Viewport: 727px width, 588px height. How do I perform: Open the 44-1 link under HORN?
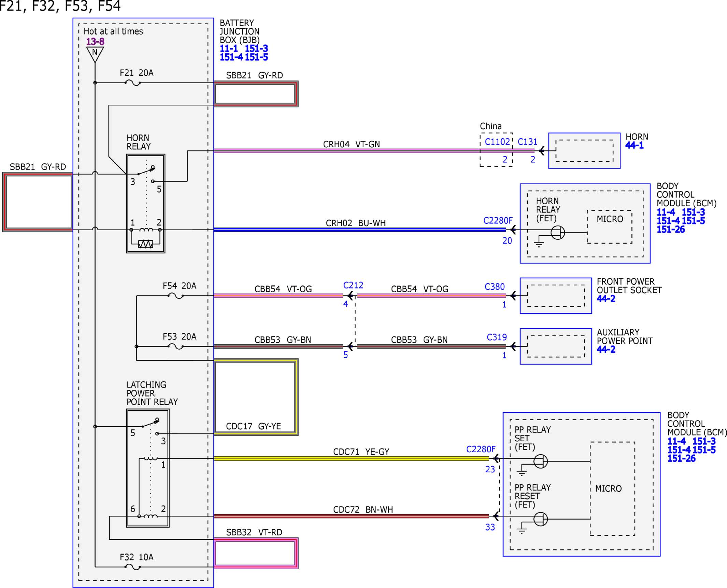[635, 145]
